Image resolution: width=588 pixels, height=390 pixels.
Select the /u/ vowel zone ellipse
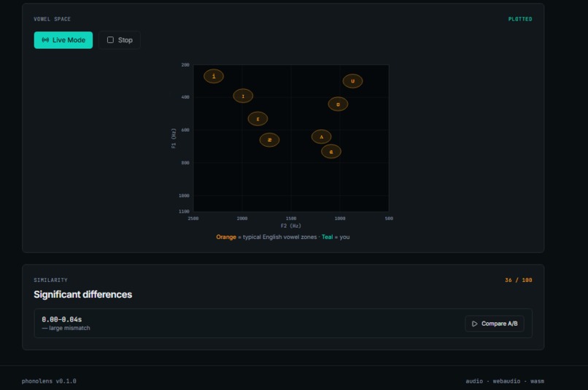[x=352, y=81]
